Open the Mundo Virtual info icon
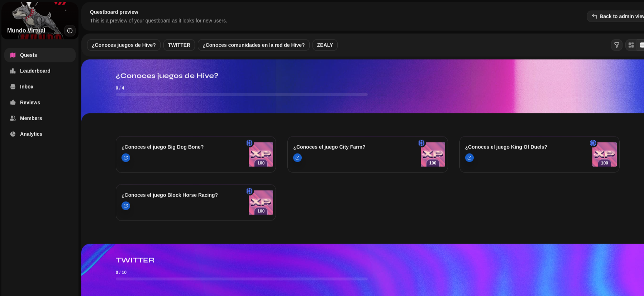 point(70,30)
